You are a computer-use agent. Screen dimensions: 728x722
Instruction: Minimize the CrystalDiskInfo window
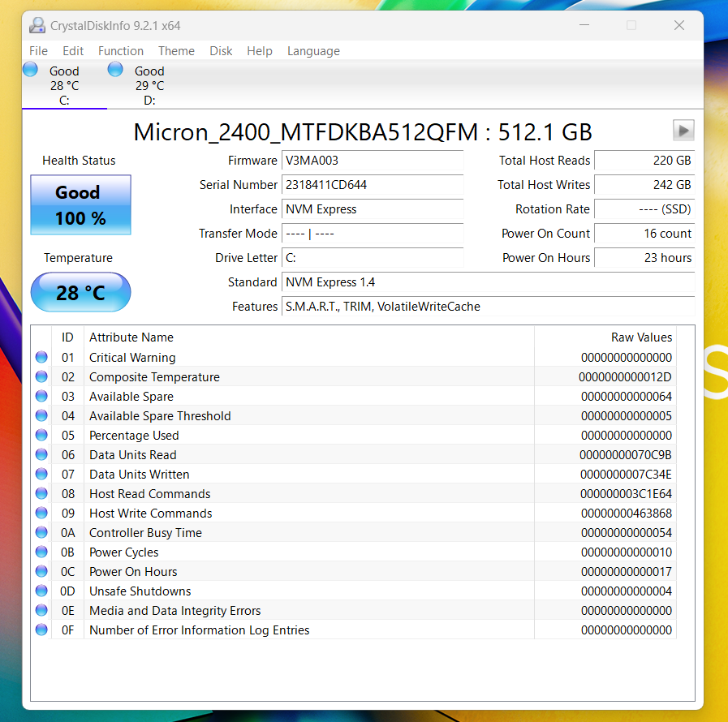pos(584,25)
